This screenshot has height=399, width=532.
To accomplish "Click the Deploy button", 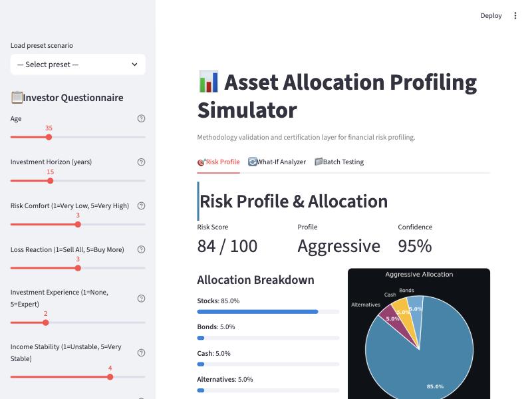I will pyautogui.click(x=491, y=15).
